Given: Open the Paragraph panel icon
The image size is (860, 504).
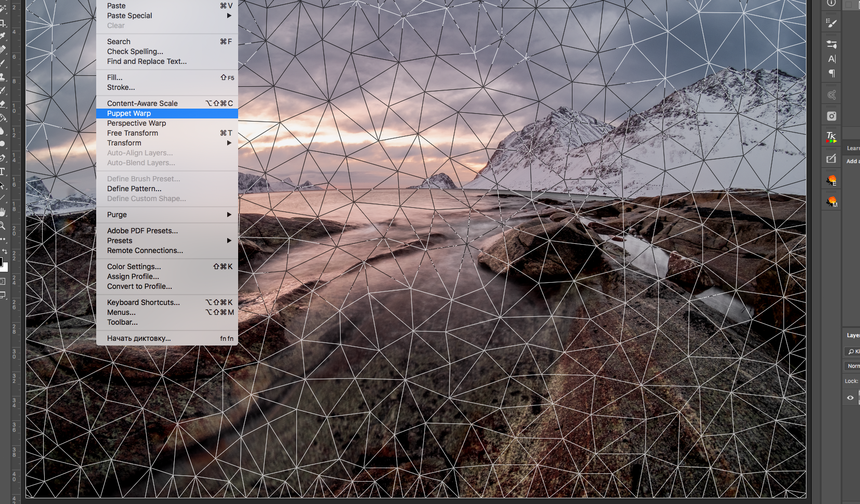Looking at the screenshot, I should point(831,74).
